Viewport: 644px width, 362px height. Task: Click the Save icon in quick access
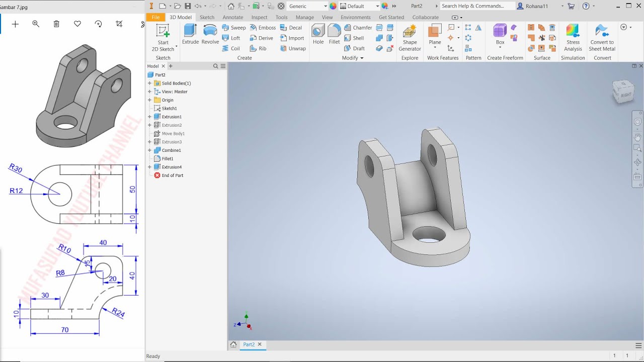pyautogui.click(x=188, y=6)
